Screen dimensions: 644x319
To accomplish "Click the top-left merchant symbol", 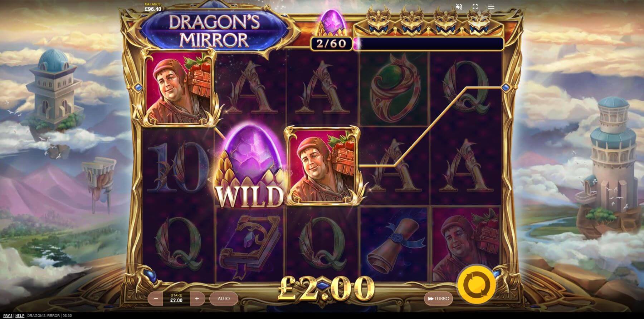I will pos(179,88).
